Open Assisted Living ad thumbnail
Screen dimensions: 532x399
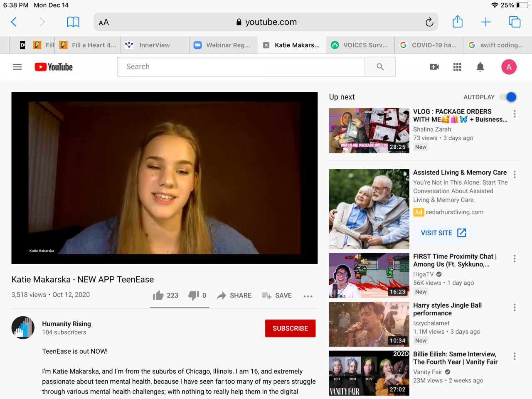369,209
